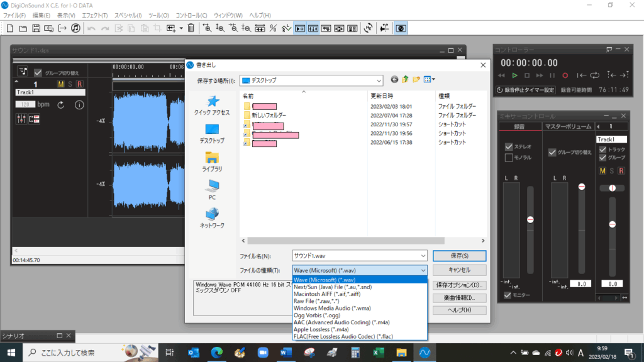Open the 編集(E) menu
Viewport: 644px width, 362px height.
(41, 15)
